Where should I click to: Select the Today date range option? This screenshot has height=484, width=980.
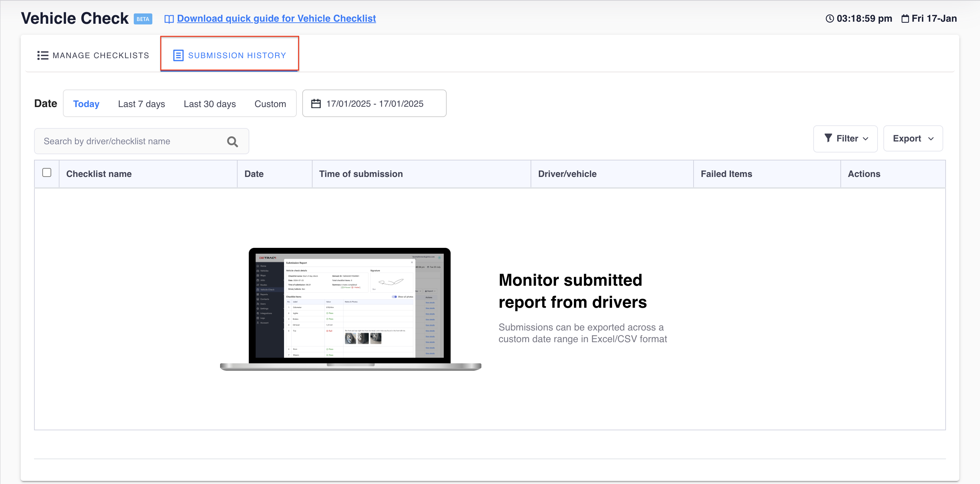[x=86, y=104]
